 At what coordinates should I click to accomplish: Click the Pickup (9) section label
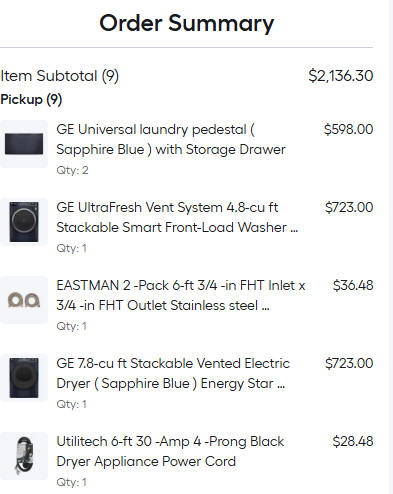point(31,99)
